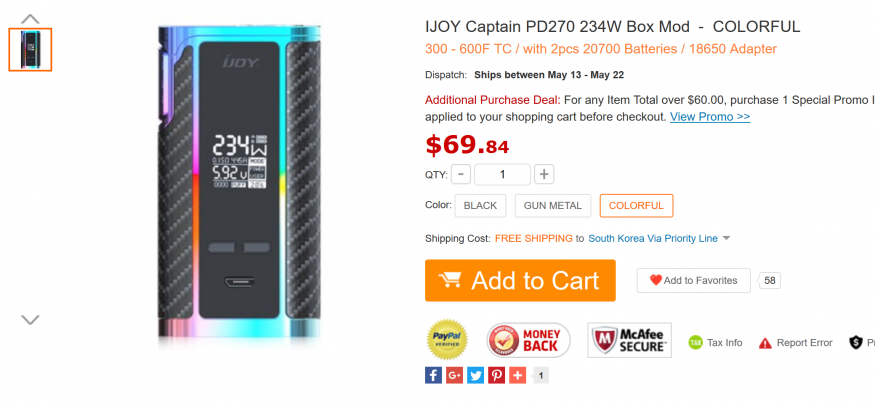
Task: Click the Money Back guarantee badge
Action: 528,340
